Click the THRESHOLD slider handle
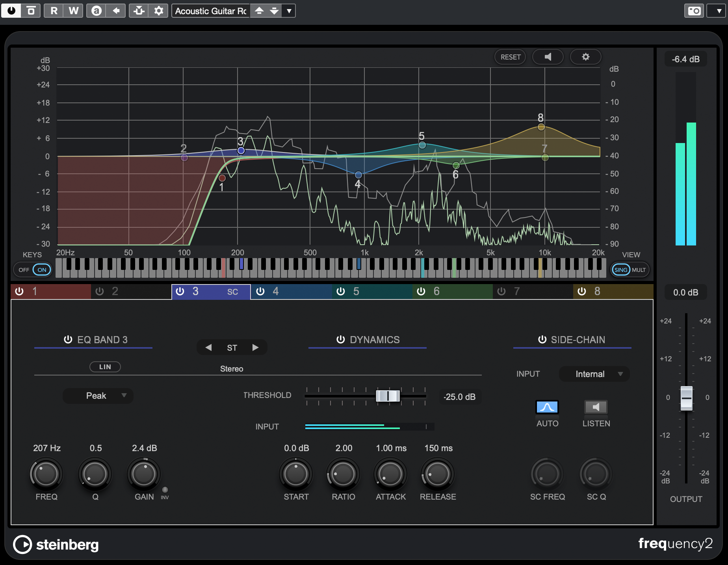Image resolution: width=728 pixels, height=565 pixels. pyautogui.click(x=388, y=396)
